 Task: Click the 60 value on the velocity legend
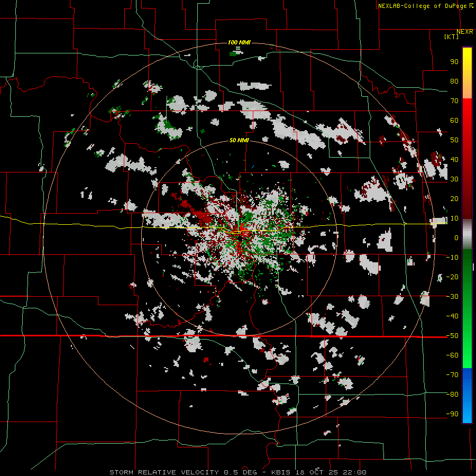pyautogui.click(x=454, y=121)
